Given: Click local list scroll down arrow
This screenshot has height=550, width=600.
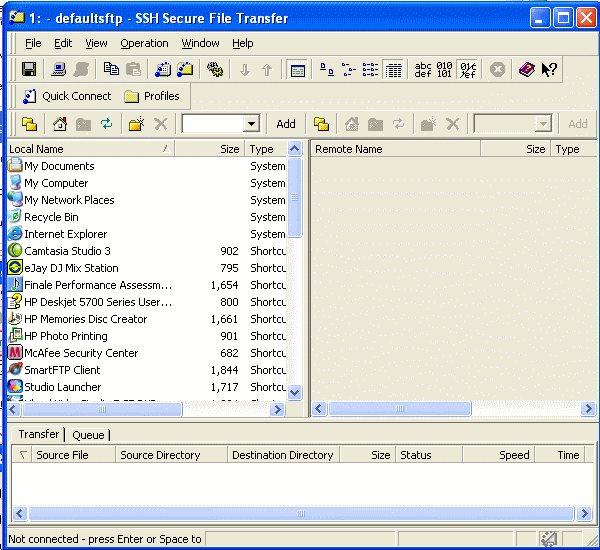Looking at the screenshot, I should [294, 392].
